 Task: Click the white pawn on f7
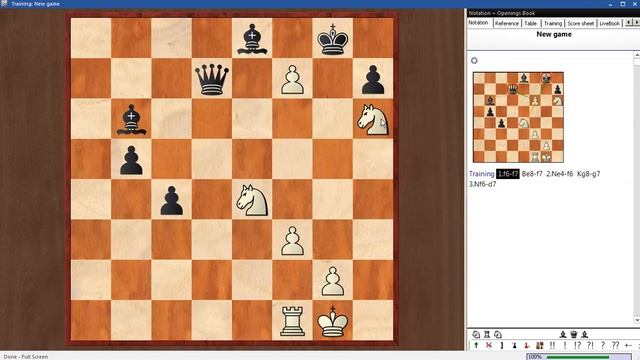pyautogui.click(x=292, y=79)
